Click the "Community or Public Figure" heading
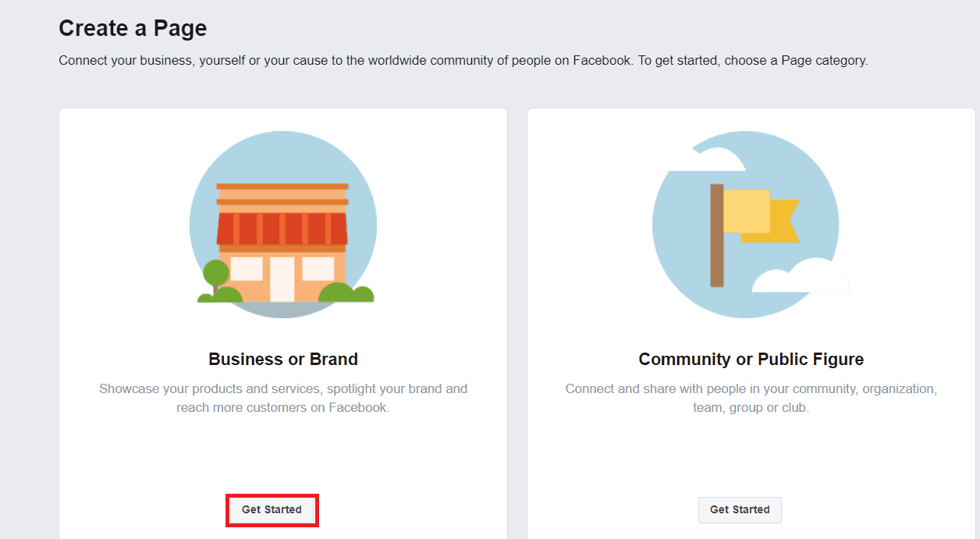The height and width of the screenshot is (539, 980). [751, 360]
